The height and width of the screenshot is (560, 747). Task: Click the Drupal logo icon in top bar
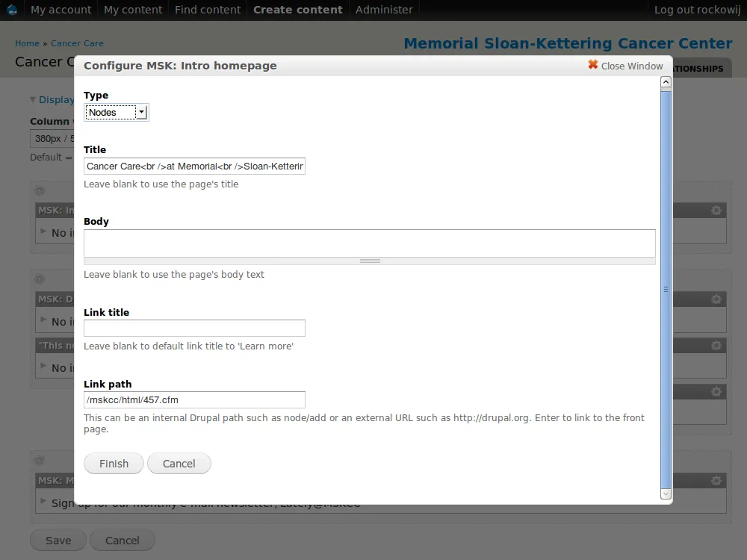pyautogui.click(x=12, y=10)
